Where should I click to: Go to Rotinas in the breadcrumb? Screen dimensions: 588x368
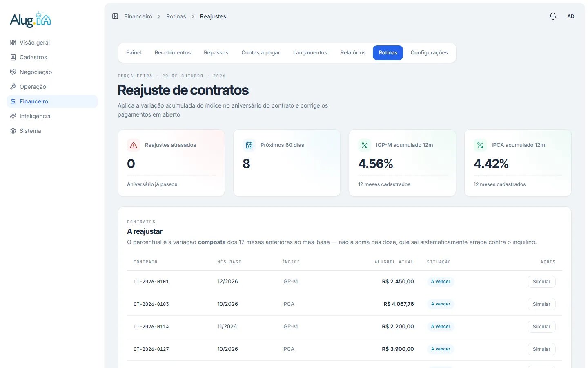tap(176, 16)
